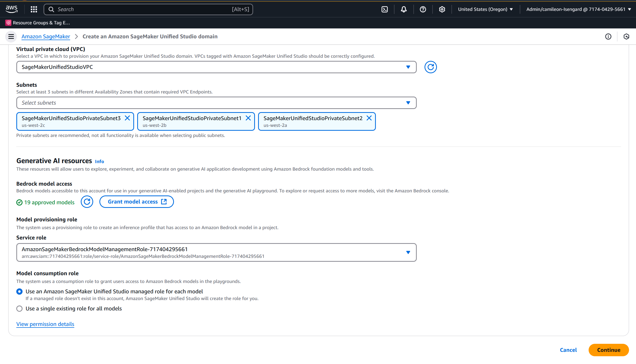Image resolution: width=636 pixels, height=364 pixels.
Task: Select managed role for each model option
Action: (x=19, y=292)
